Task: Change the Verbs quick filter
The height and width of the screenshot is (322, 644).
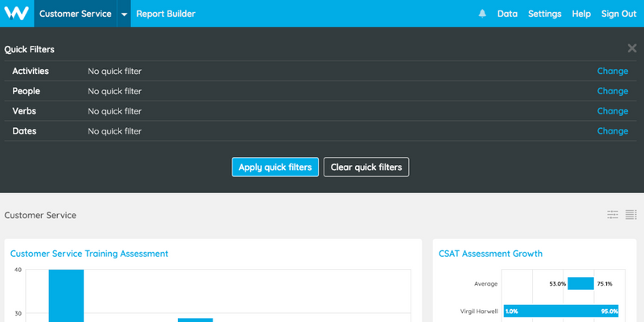Action: pyautogui.click(x=613, y=111)
